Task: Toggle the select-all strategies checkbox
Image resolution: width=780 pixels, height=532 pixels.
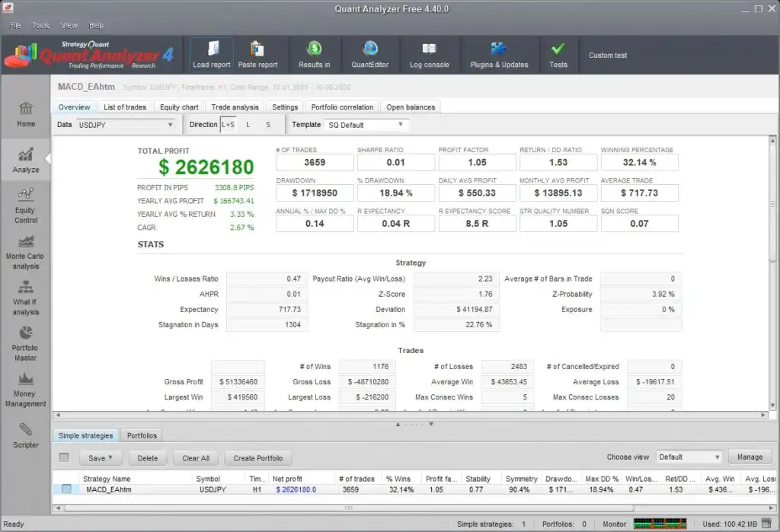Action: [x=64, y=457]
